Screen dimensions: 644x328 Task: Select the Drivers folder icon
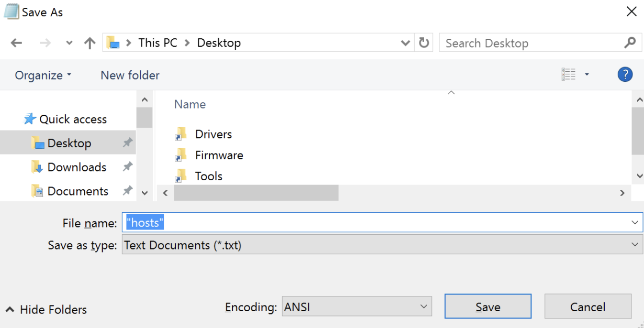click(x=181, y=134)
